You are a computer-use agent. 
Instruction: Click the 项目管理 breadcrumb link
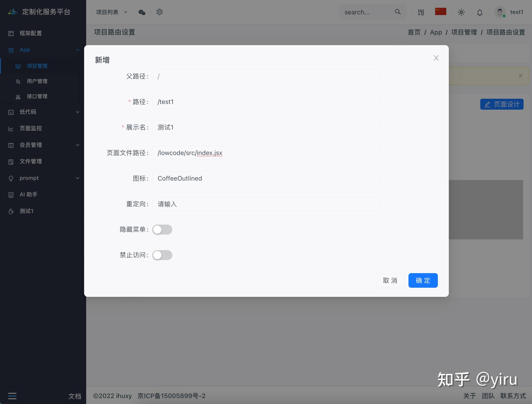(x=464, y=32)
